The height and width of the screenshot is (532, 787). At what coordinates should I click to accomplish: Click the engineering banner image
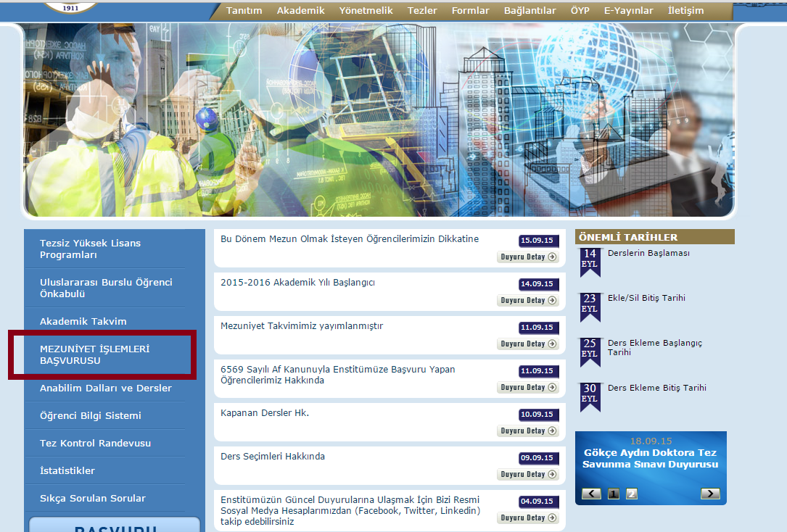(379, 120)
